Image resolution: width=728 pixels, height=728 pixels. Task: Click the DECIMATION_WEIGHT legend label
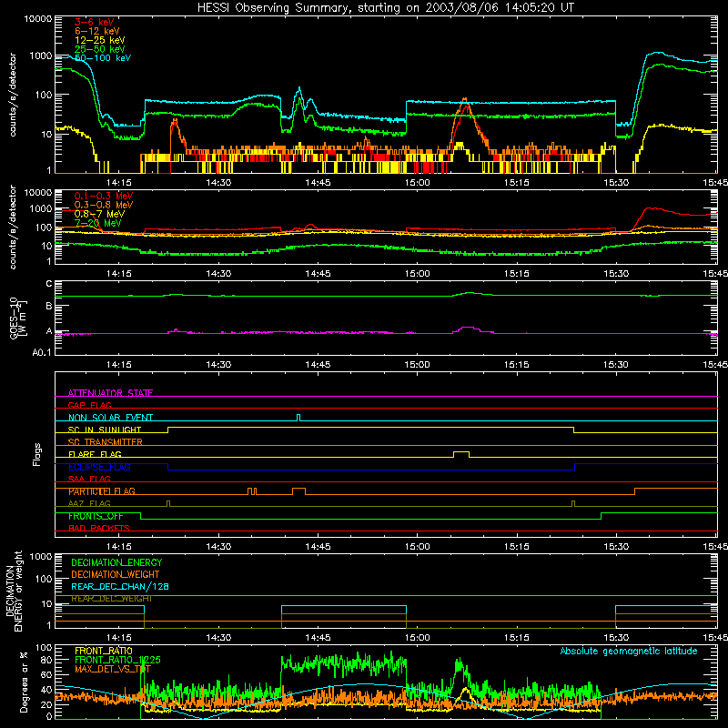[116, 574]
